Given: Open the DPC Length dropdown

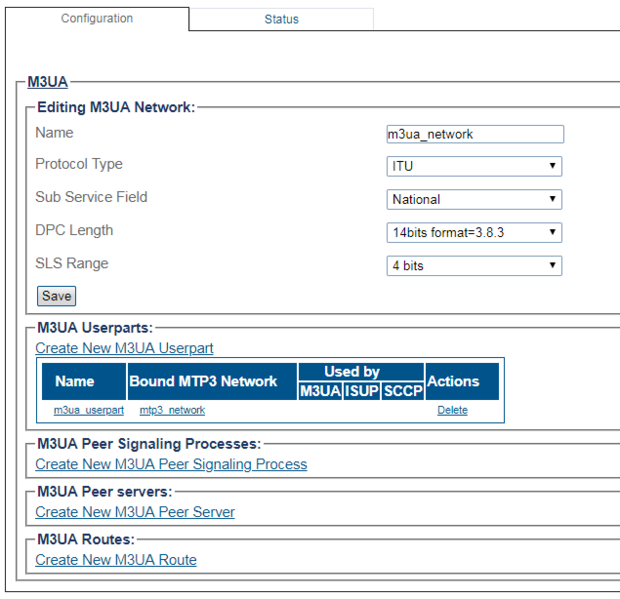Looking at the screenshot, I should tap(474, 232).
